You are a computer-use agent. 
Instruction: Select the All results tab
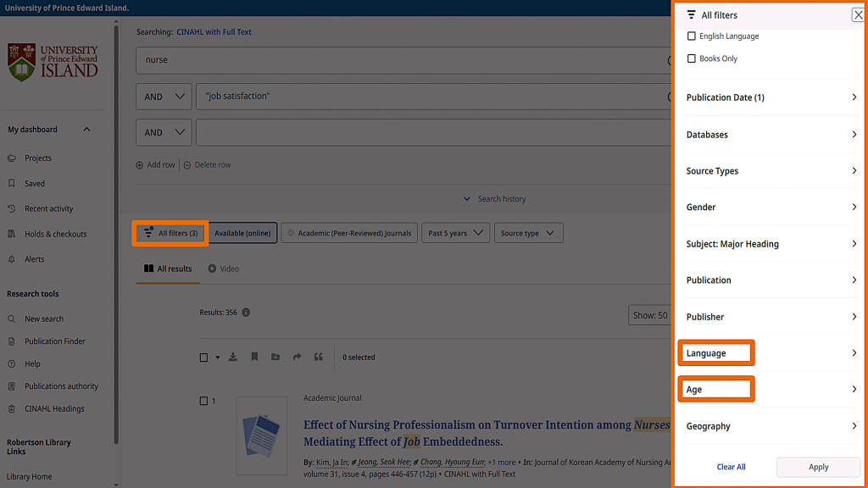click(x=168, y=269)
